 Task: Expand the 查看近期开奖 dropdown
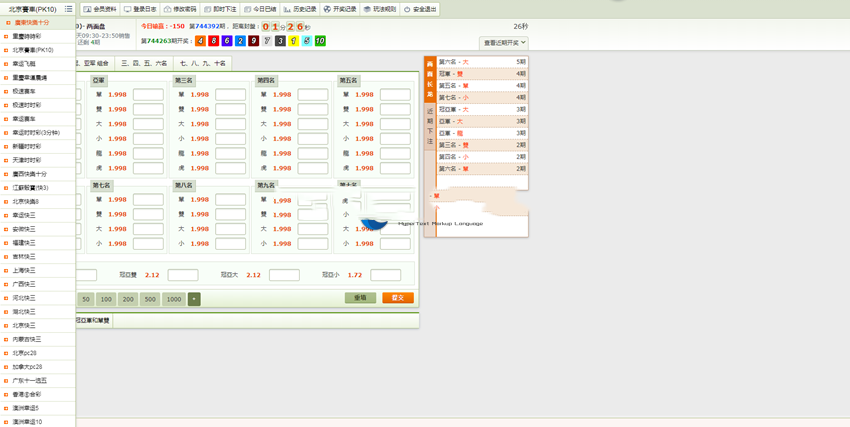pyautogui.click(x=504, y=43)
